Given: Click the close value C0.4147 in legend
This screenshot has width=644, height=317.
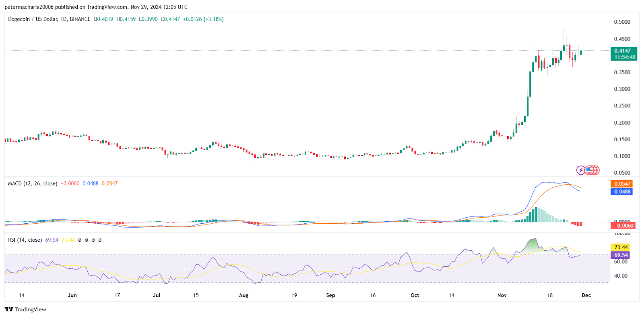Looking at the screenshot, I should pyautogui.click(x=170, y=19).
